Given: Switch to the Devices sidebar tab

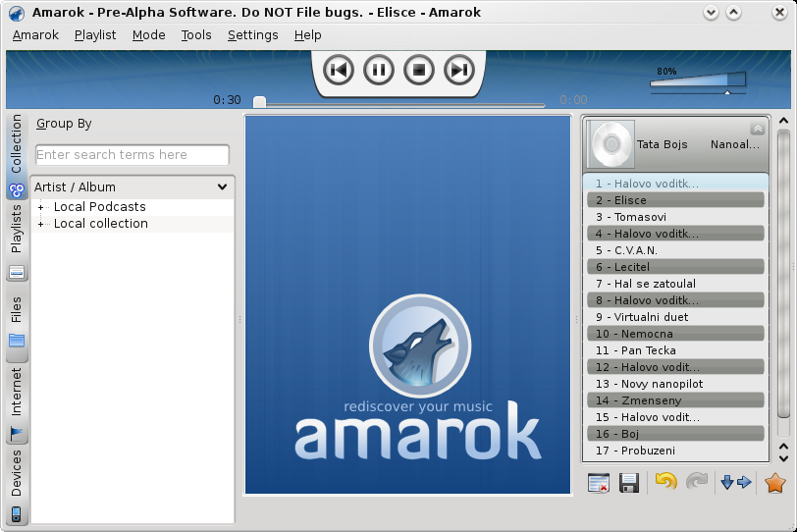Looking at the screenshot, I should click(17, 485).
